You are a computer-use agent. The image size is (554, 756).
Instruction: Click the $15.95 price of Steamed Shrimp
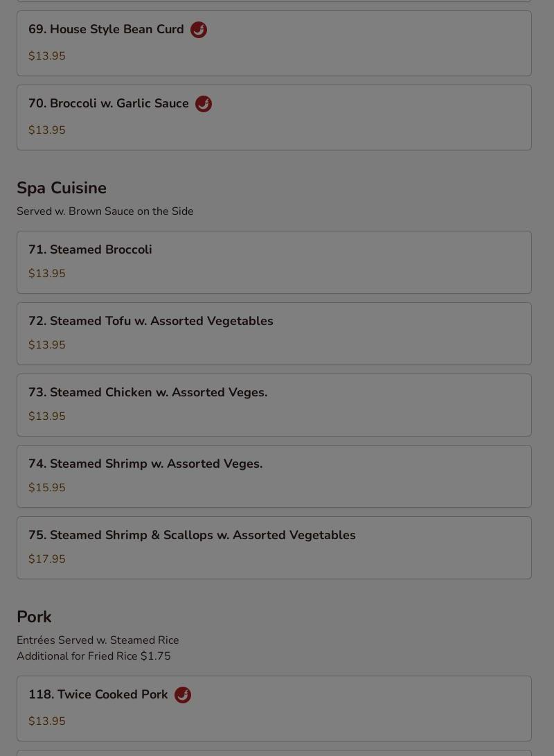[x=46, y=487]
